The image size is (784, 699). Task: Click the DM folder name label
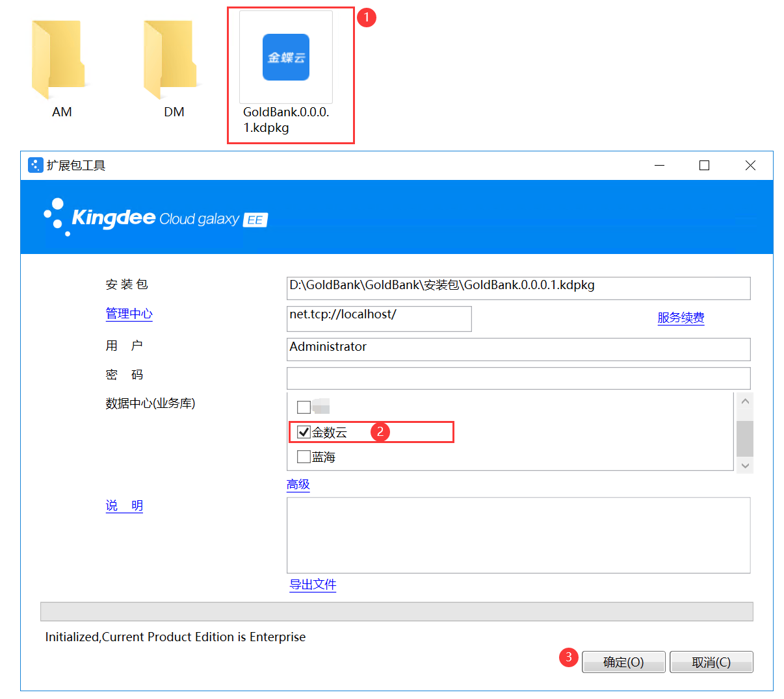pos(174,112)
